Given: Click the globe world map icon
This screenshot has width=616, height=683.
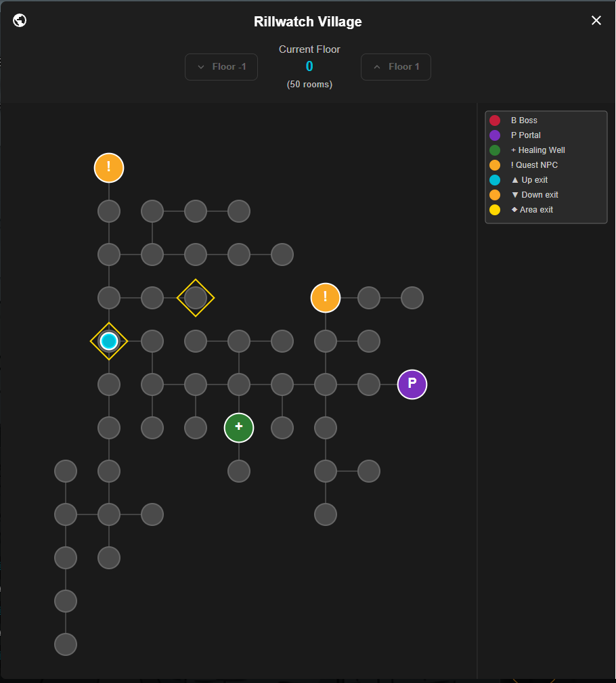Looking at the screenshot, I should pyautogui.click(x=20, y=20).
